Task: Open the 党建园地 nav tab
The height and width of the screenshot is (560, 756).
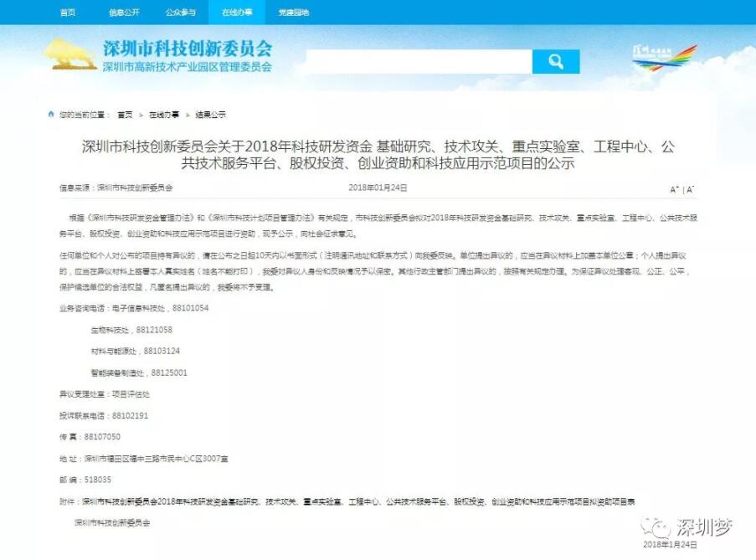Action: (x=293, y=12)
